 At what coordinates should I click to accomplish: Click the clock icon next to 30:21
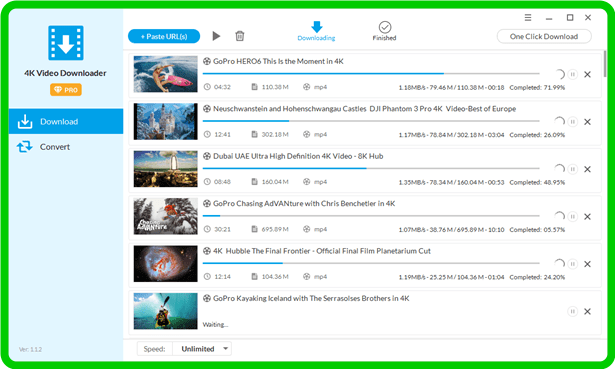coord(207,229)
